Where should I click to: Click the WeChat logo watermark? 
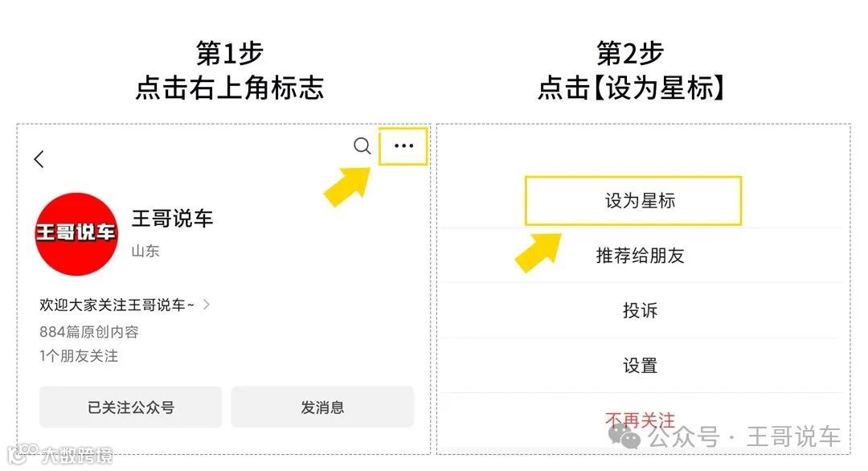(x=624, y=436)
